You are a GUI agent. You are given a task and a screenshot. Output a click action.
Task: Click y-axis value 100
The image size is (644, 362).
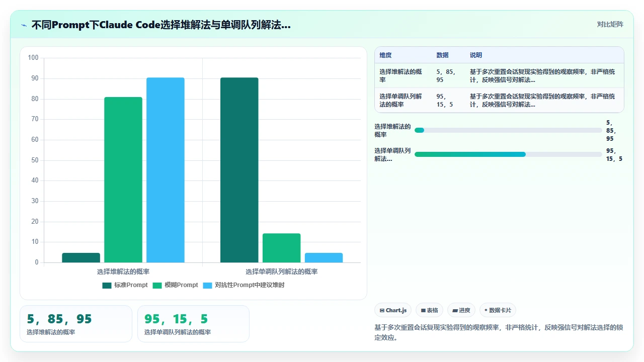(33, 58)
